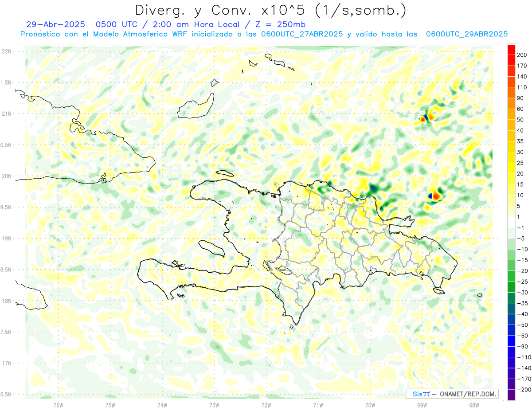Click the 76W longitude label
The image size is (532, 411).
58,405
